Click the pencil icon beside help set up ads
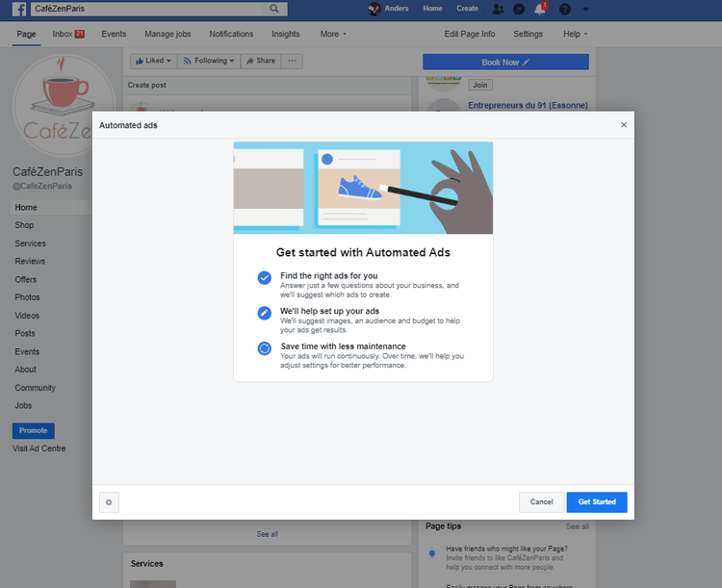722x588 pixels. pos(265,313)
